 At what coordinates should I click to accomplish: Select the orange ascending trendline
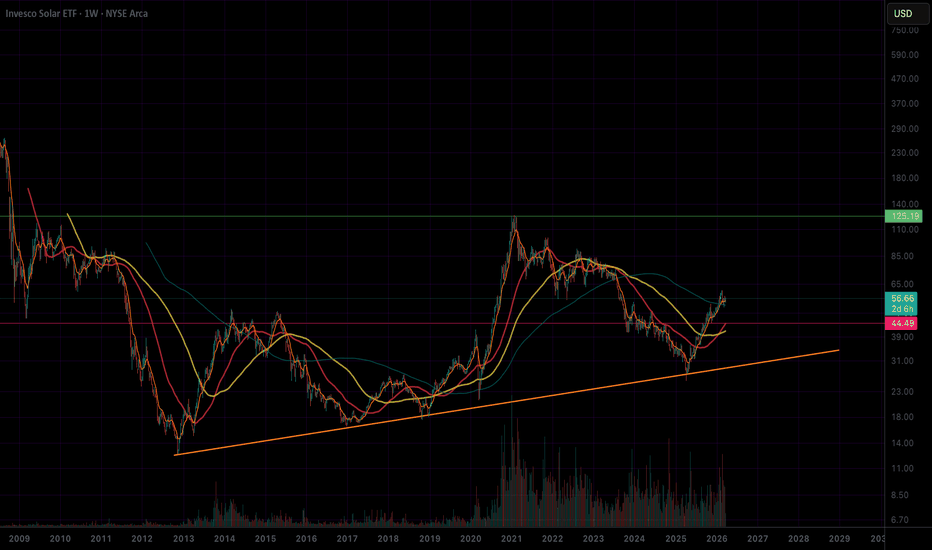click(505, 403)
